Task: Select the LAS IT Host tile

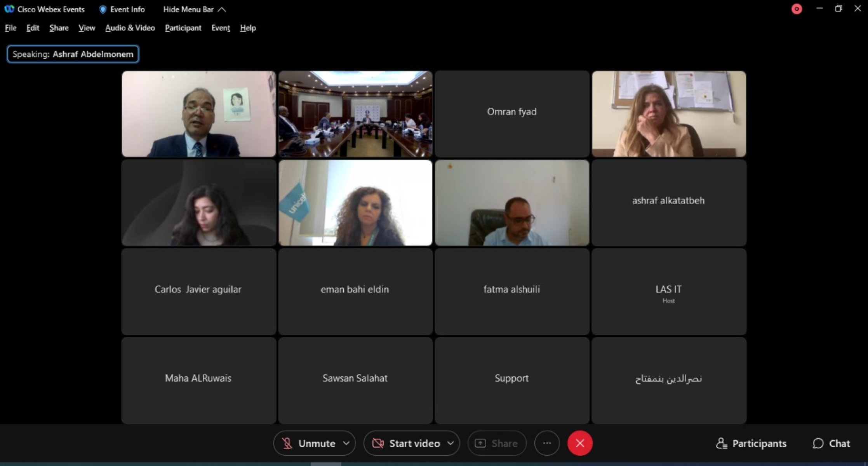Action: (x=669, y=292)
